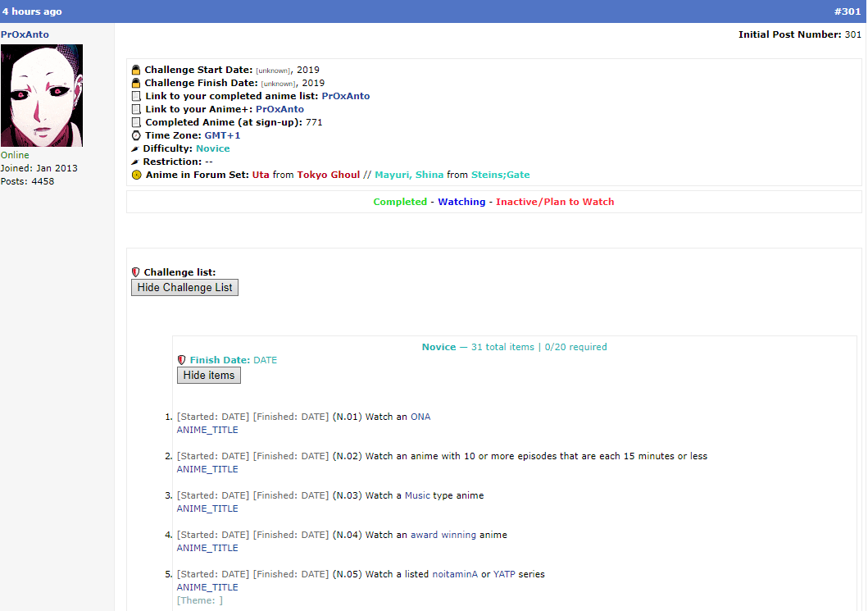The height and width of the screenshot is (611, 868).
Task: Click pen icon beside Difficulty
Action: 134,149
